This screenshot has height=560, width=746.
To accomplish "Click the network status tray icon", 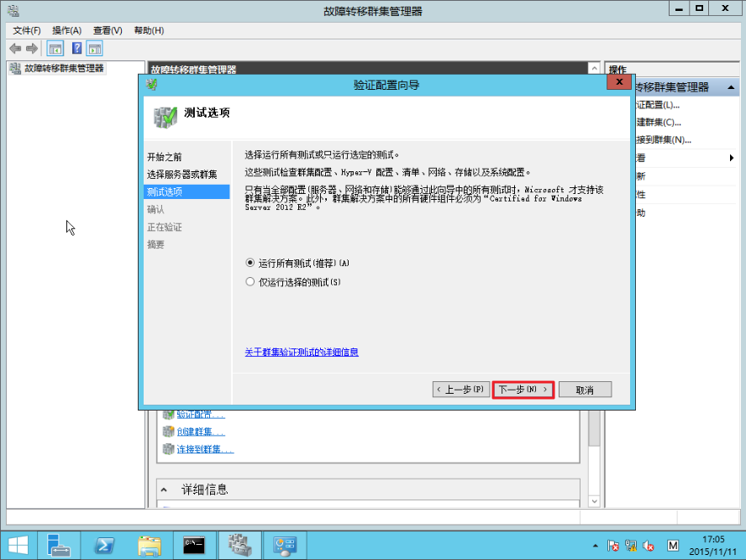I will point(632,546).
